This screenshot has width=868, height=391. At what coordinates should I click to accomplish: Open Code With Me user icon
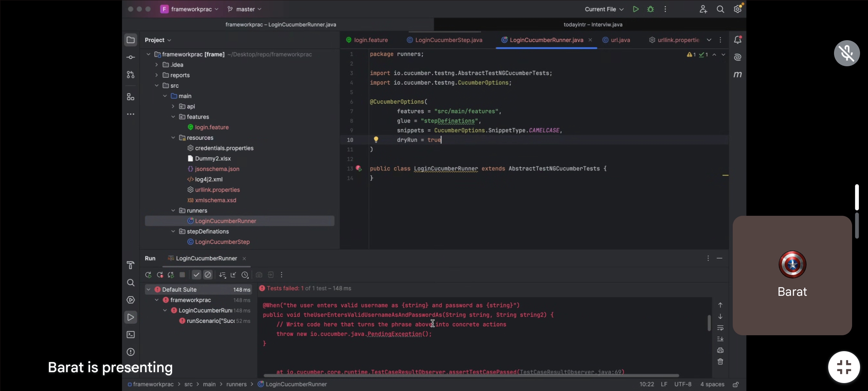coord(703,9)
